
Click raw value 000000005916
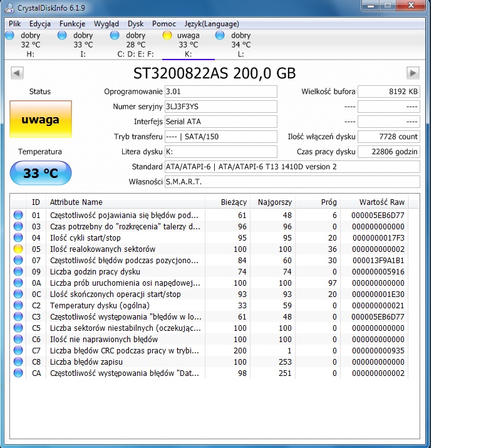coord(378,272)
